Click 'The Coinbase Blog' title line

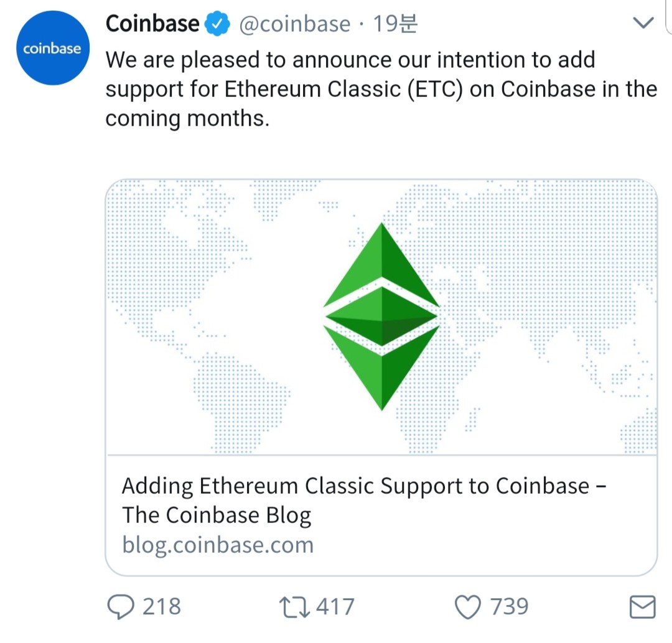217,515
